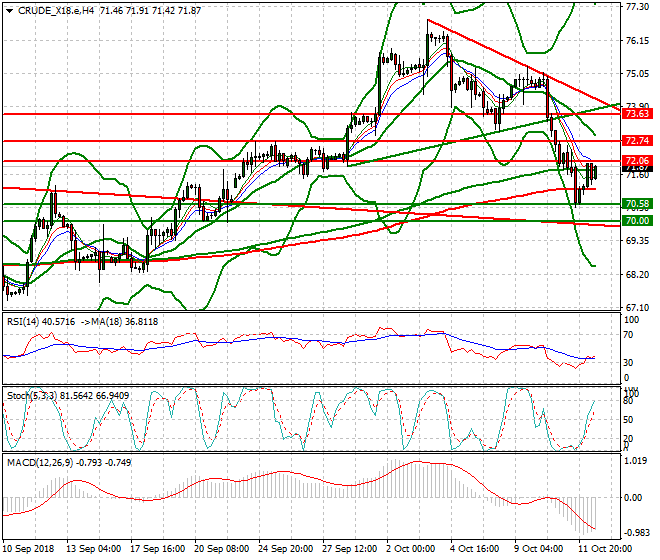
Task: Click the 27 Sep 12:00 time label
Action: pos(349,549)
